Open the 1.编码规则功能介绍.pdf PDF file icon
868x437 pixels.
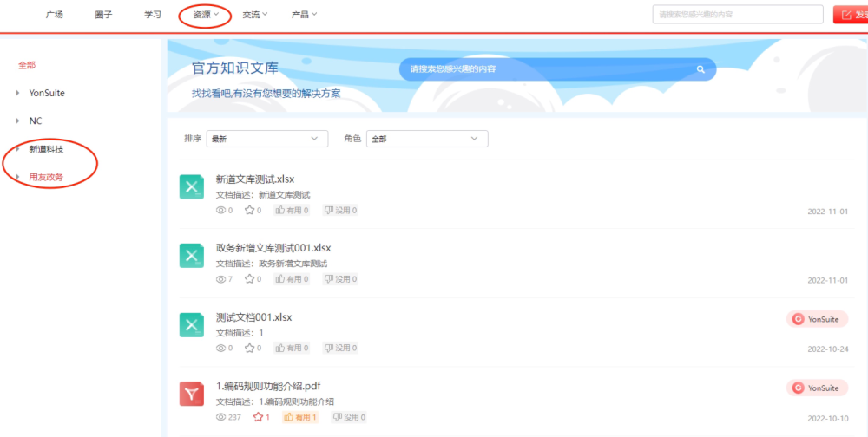pos(192,394)
